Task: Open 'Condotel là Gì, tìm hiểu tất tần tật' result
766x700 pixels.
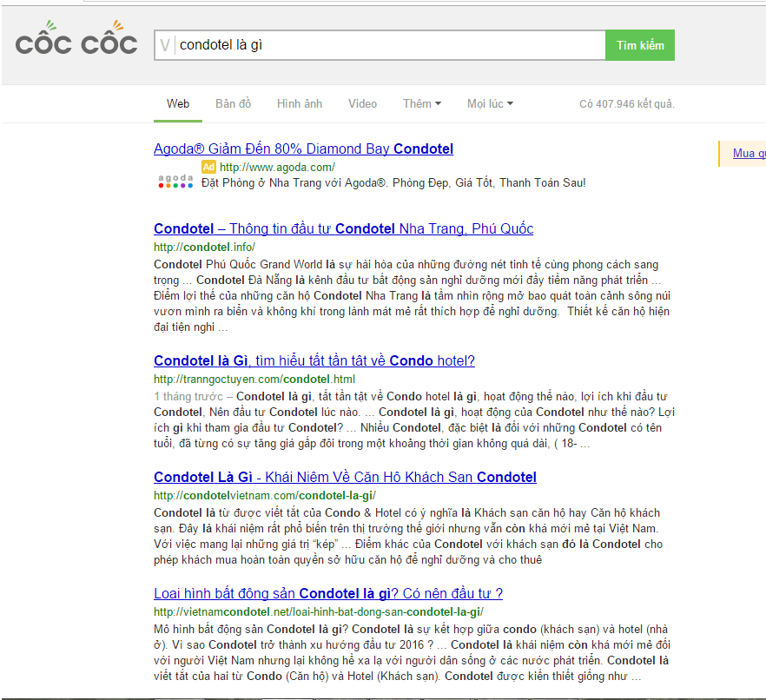Action: point(314,361)
